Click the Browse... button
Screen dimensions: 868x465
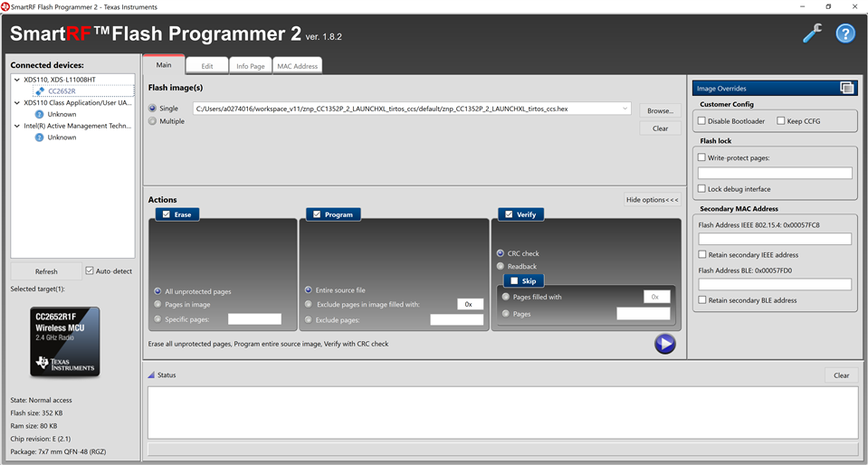(x=660, y=110)
